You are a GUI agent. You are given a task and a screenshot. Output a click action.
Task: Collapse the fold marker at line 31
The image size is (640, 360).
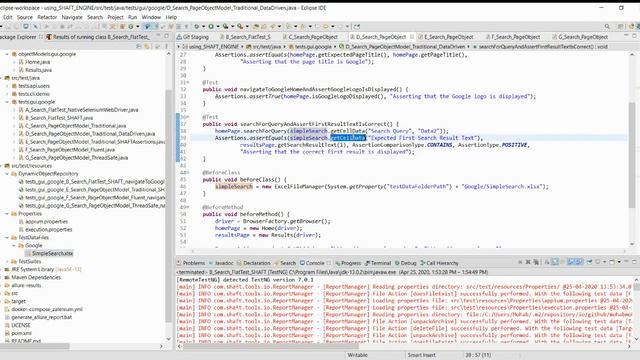[x=187, y=82]
